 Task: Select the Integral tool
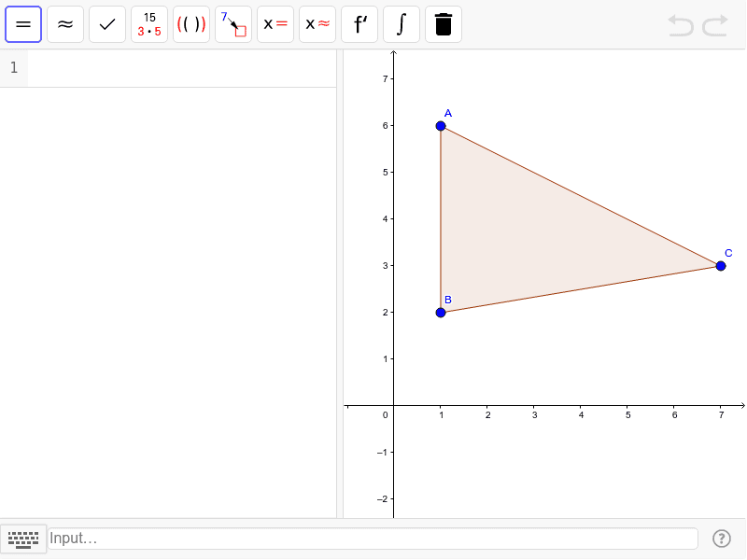tap(402, 24)
